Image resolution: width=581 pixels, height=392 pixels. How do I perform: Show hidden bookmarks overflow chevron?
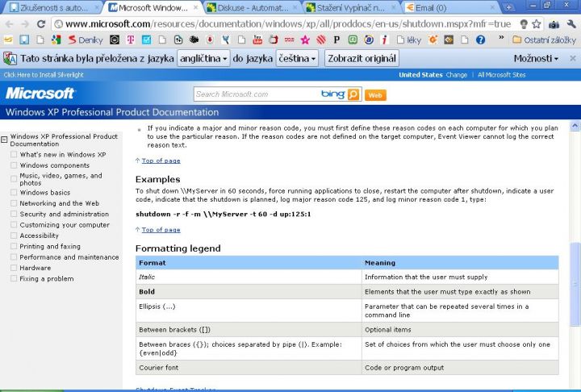point(501,38)
